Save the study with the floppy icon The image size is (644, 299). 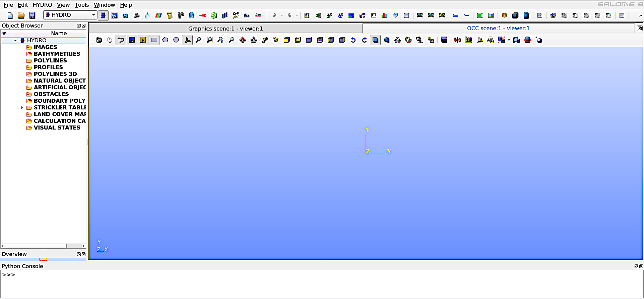[32, 15]
